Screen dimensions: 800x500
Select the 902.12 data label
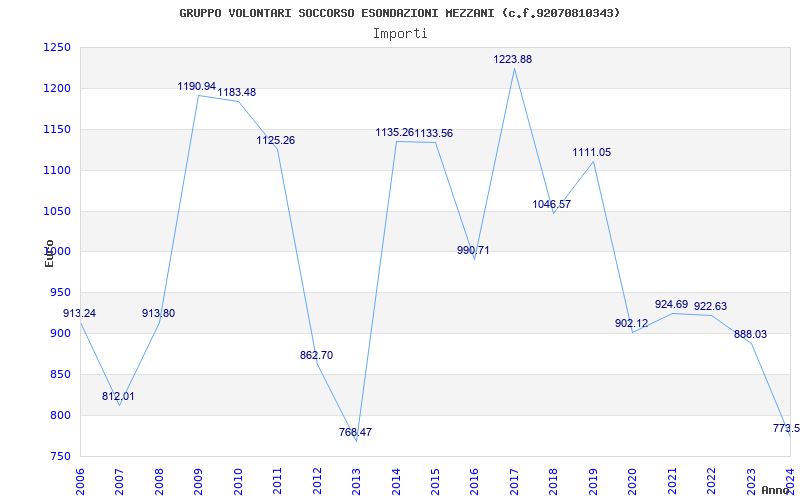pos(632,323)
